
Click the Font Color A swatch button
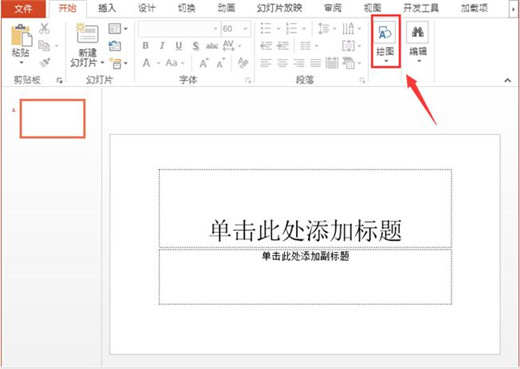pyautogui.click(x=146, y=63)
